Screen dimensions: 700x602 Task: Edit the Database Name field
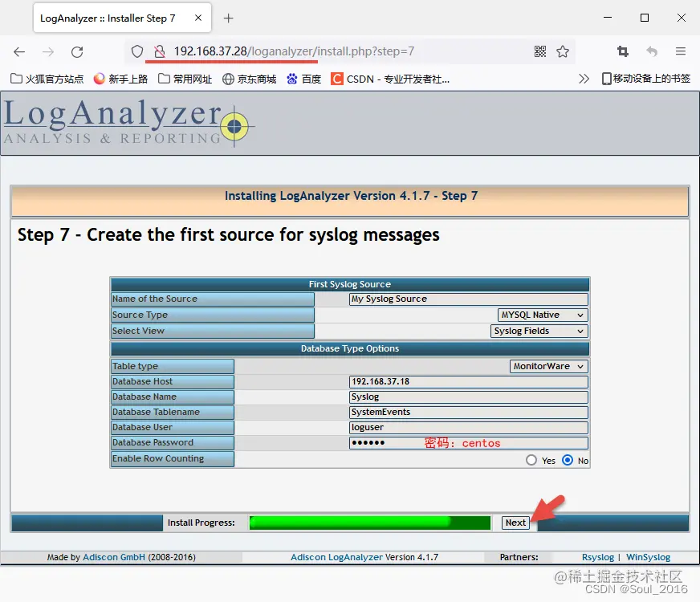click(468, 397)
